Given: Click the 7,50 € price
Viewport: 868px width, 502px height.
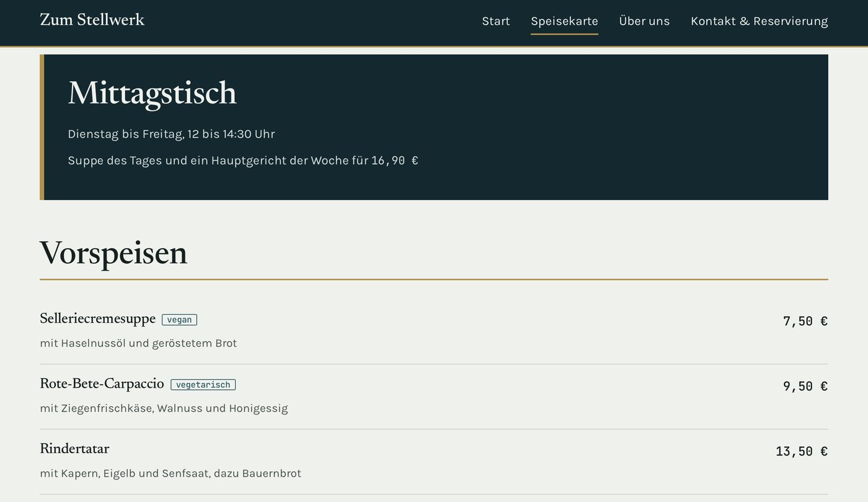Looking at the screenshot, I should click(x=805, y=321).
